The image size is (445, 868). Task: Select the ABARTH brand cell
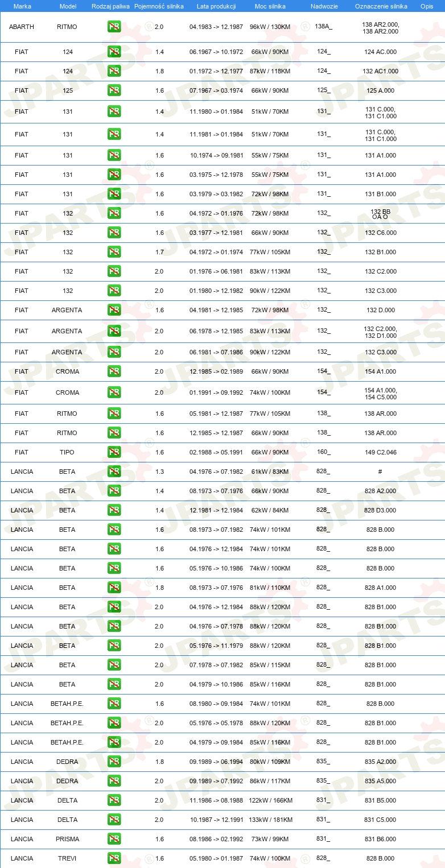22,27
